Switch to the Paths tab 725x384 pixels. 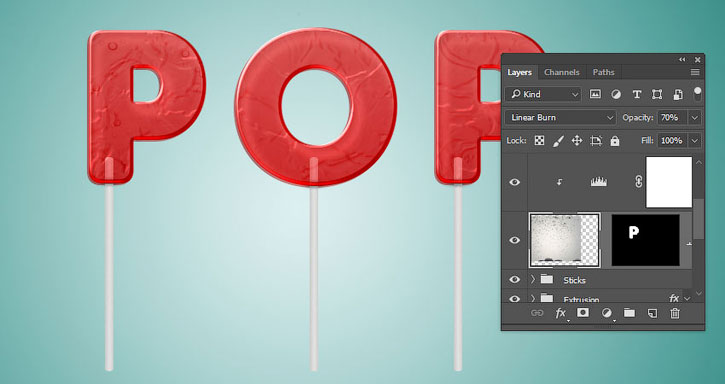(603, 72)
